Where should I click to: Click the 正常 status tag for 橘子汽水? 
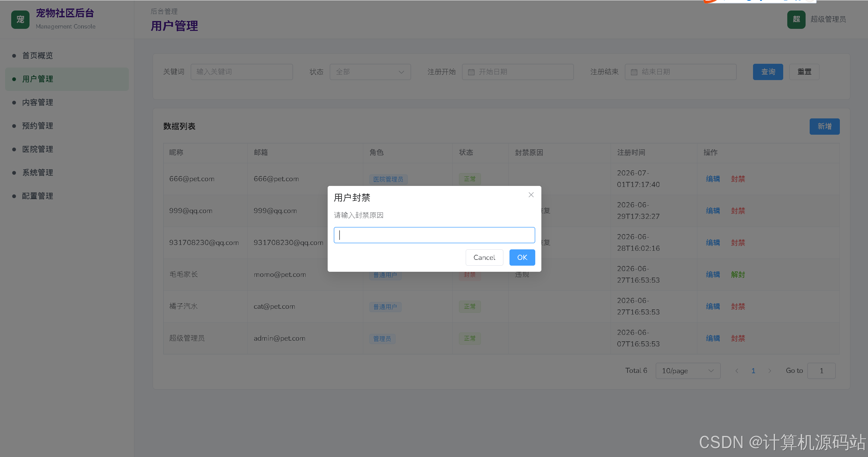pyautogui.click(x=470, y=306)
